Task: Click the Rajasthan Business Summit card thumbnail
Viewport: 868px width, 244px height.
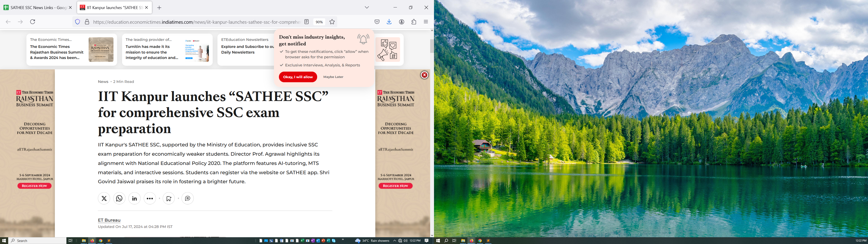Action: (101, 49)
